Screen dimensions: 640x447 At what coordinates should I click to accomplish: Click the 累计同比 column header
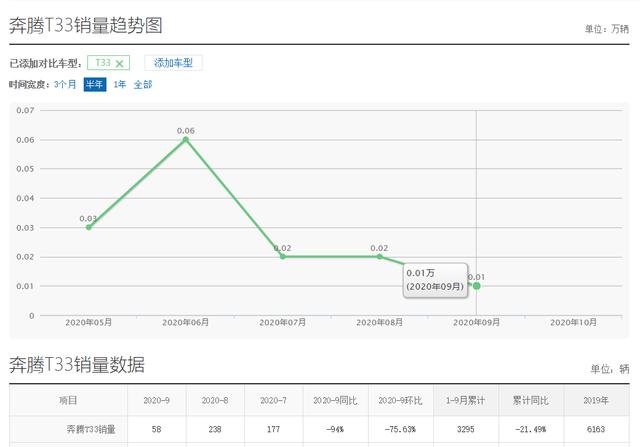(531, 400)
